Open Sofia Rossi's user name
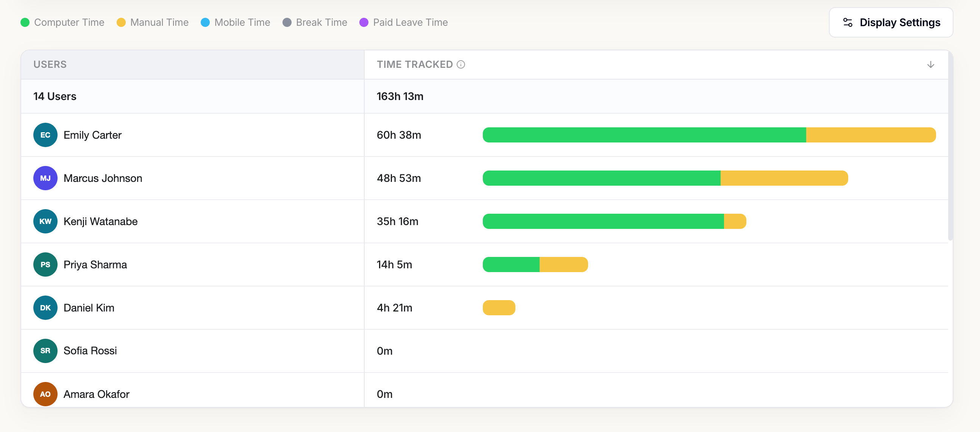This screenshot has width=980, height=432. [x=90, y=351]
